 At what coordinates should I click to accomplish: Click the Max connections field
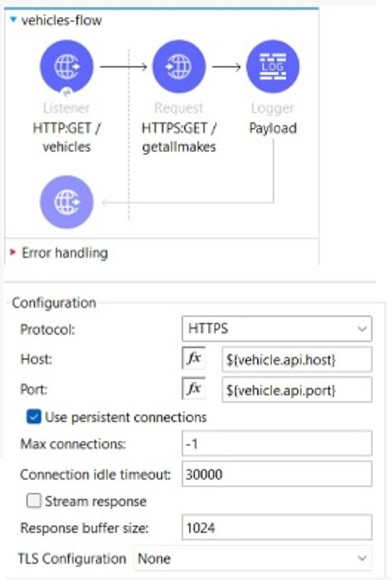(277, 443)
